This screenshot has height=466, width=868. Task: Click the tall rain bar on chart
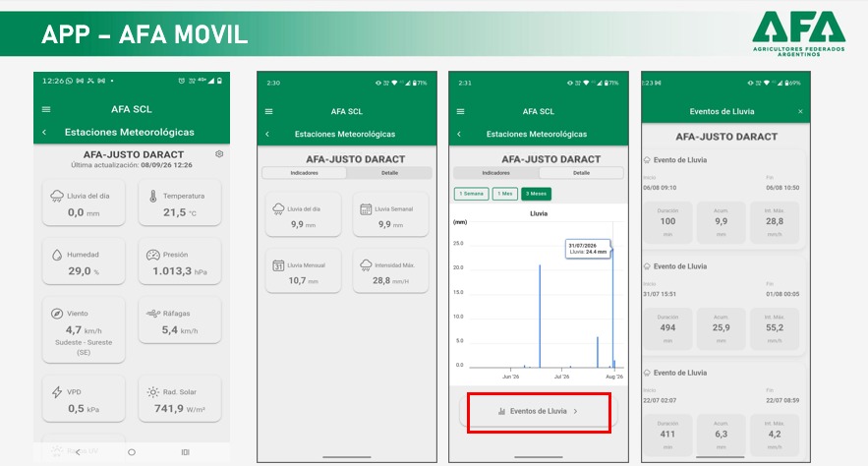click(540, 316)
